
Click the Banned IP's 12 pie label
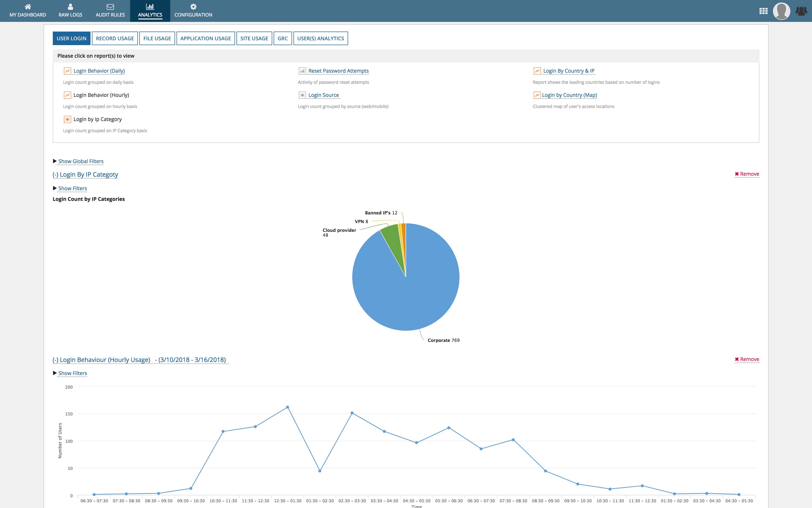pyautogui.click(x=381, y=213)
